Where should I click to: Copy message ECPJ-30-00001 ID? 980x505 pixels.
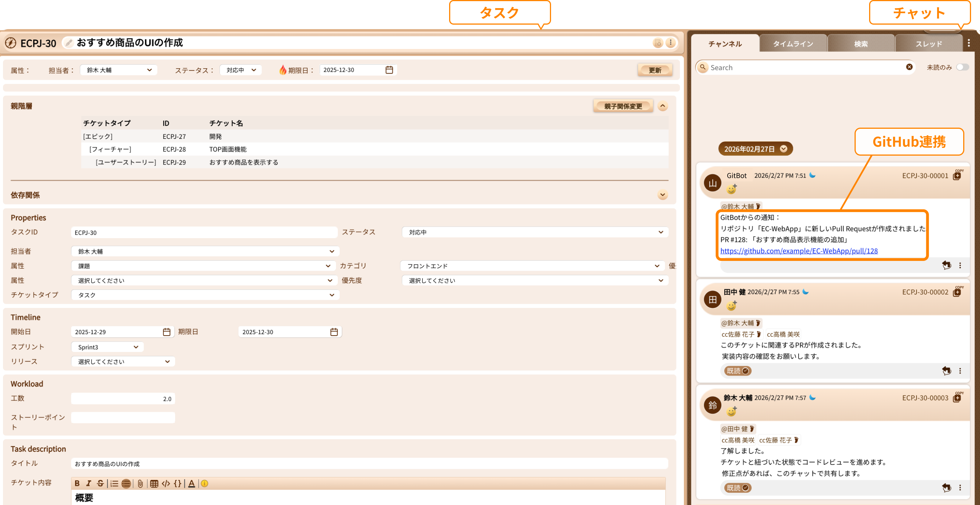click(x=957, y=175)
